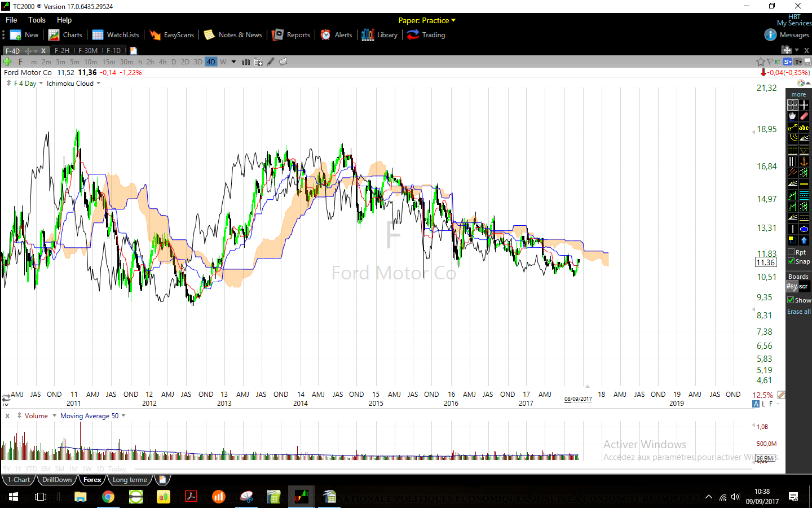The height and width of the screenshot is (508, 812).
Task: Open the blue S dropdown
Action: (x=788, y=62)
